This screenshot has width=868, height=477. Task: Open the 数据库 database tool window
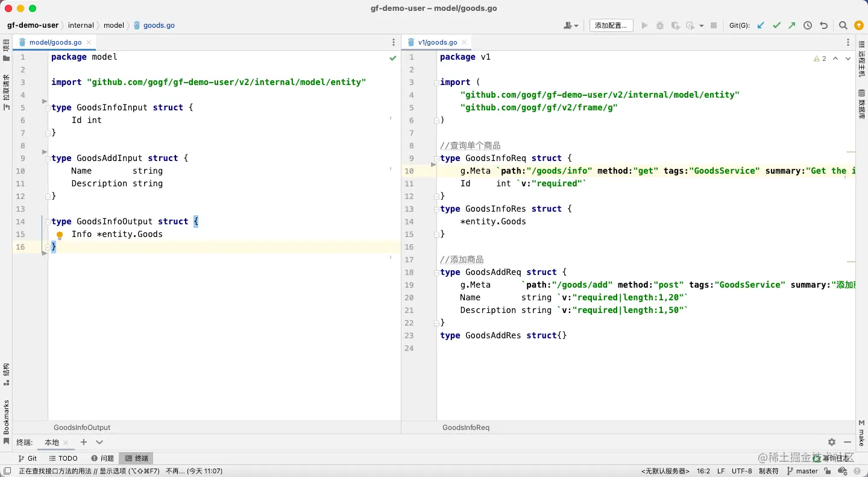click(862, 104)
